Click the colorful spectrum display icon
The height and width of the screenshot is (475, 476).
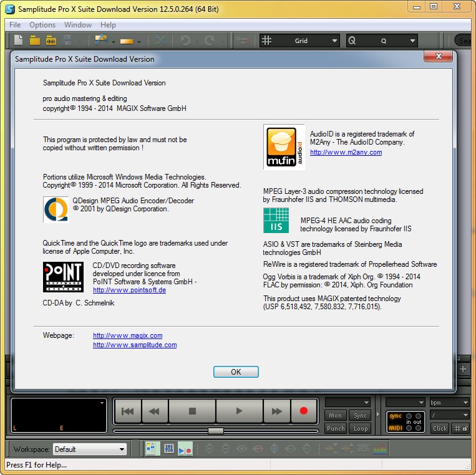(x=380, y=449)
